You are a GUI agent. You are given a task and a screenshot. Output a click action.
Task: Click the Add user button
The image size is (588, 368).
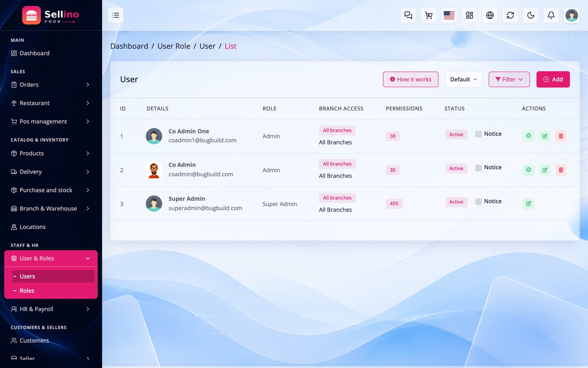point(553,79)
